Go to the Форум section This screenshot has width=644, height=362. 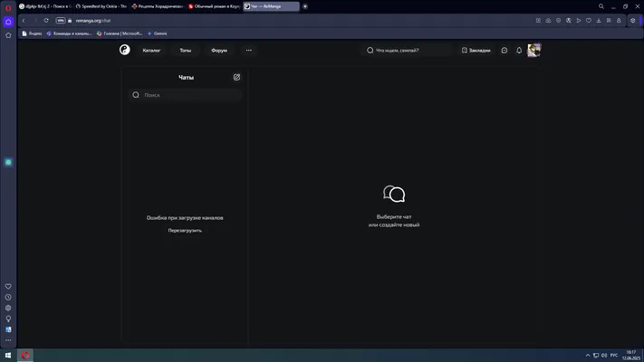(219, 51)
